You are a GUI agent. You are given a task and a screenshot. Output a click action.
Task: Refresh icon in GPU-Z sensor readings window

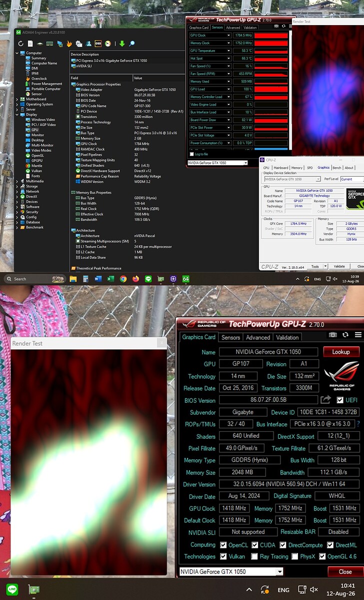[283, 27]
